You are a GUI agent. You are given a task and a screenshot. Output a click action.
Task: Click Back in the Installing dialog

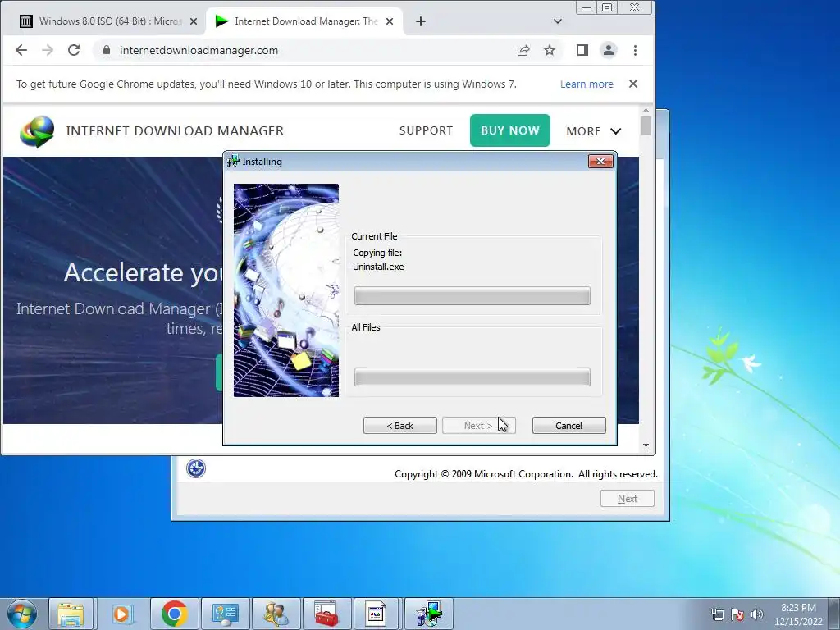point(400,426)
